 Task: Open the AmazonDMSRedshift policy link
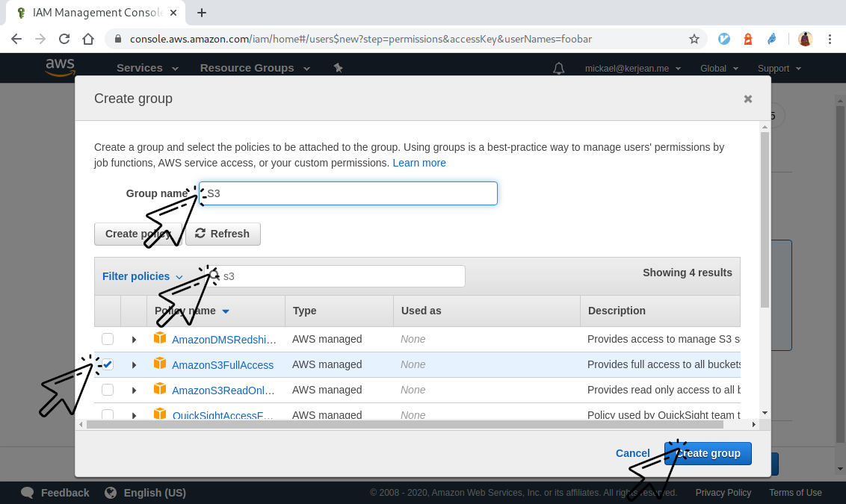[x=224, y=340]
